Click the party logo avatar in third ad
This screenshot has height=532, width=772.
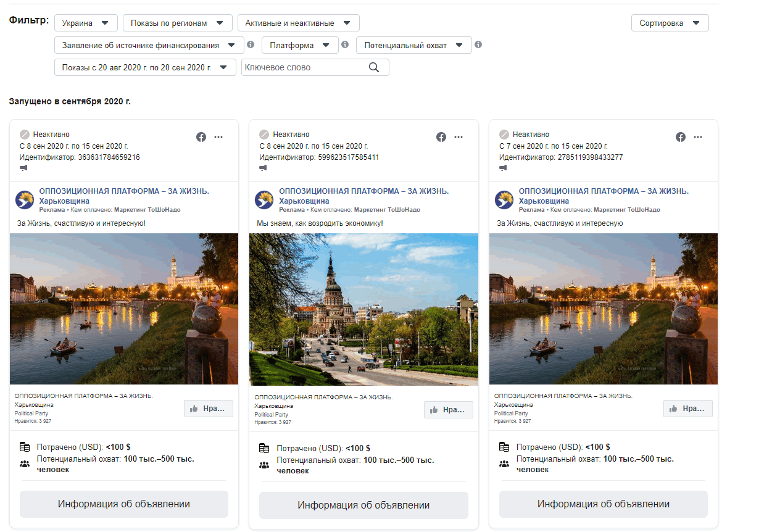pyautogui.click(x=504, y=200)
